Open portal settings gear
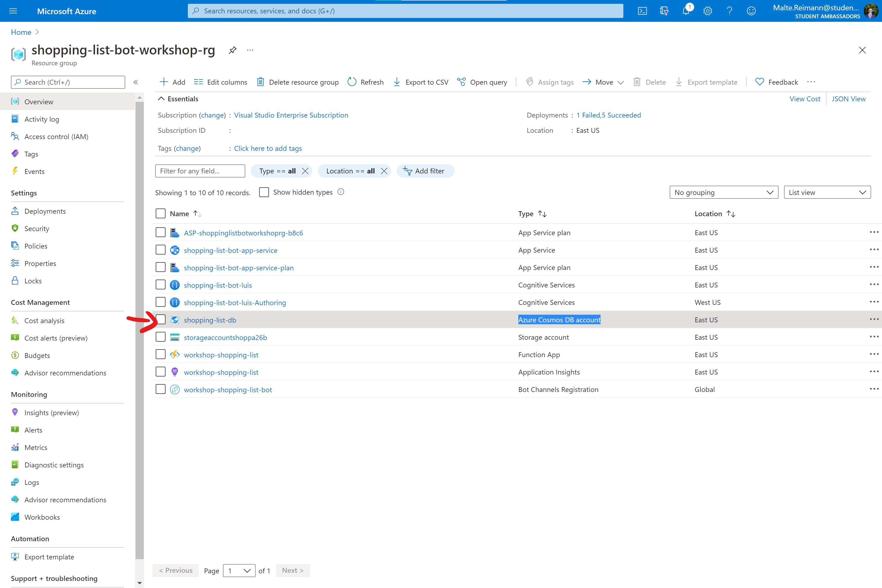This screenshot has height=588, width=882. (708, 11)
